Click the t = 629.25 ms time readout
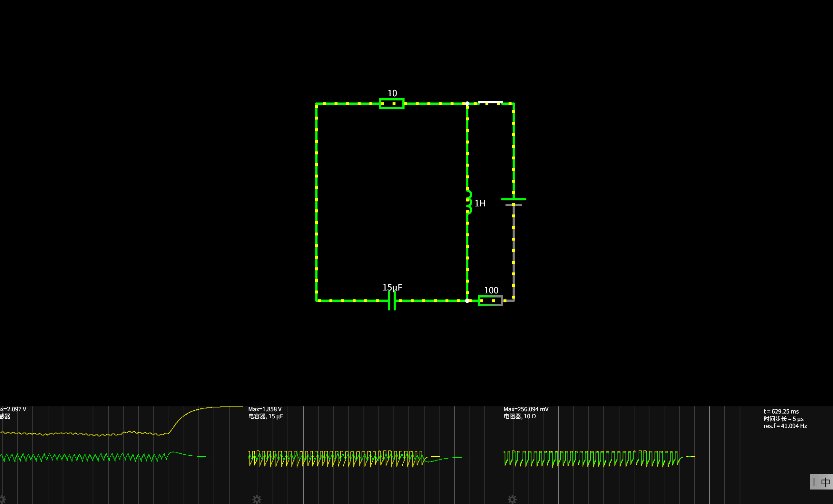Screen dimensions: 833x504 click(781, 412)
